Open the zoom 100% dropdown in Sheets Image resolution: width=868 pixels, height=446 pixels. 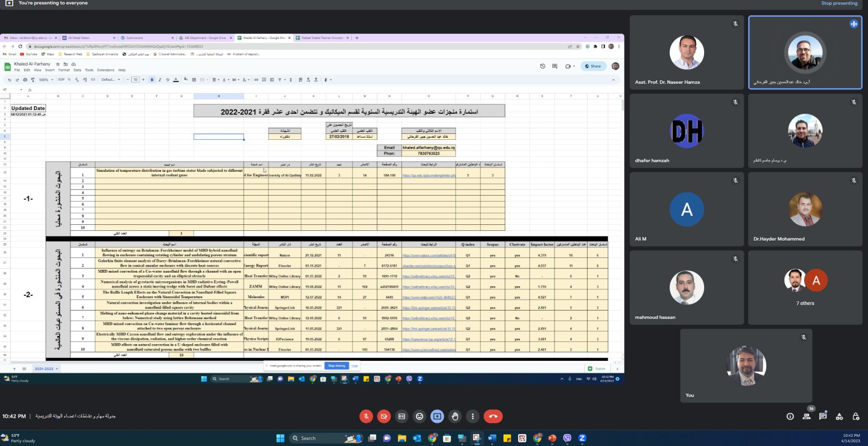pyautogui.click(x=46, y=80)
